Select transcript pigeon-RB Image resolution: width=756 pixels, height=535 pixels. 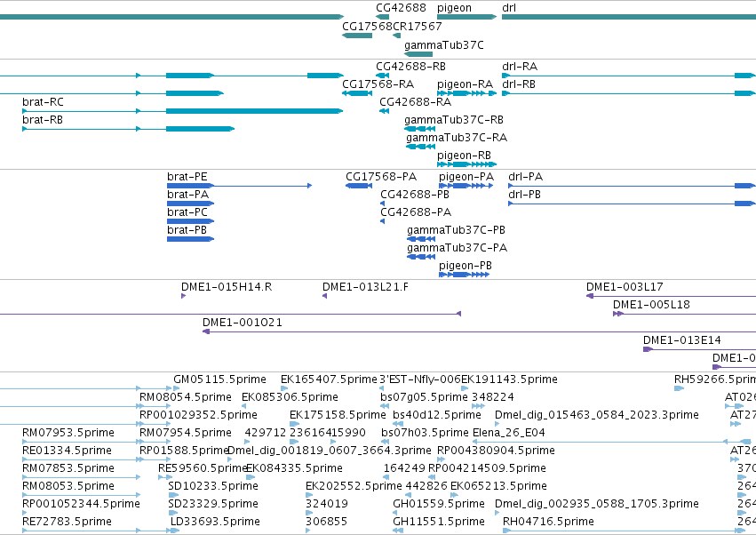tap(464, 156)
